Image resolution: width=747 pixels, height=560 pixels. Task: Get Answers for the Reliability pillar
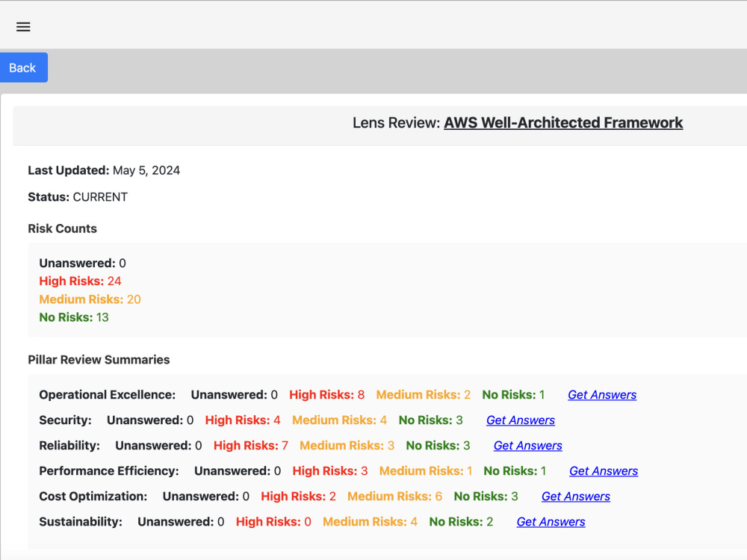click(x=527, y=445)
